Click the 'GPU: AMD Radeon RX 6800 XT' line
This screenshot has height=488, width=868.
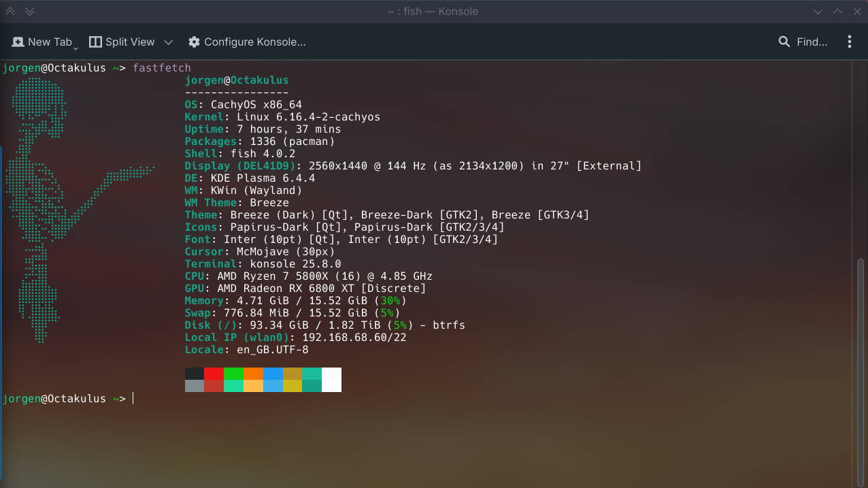pyautogui.click(x=305, y=289)
